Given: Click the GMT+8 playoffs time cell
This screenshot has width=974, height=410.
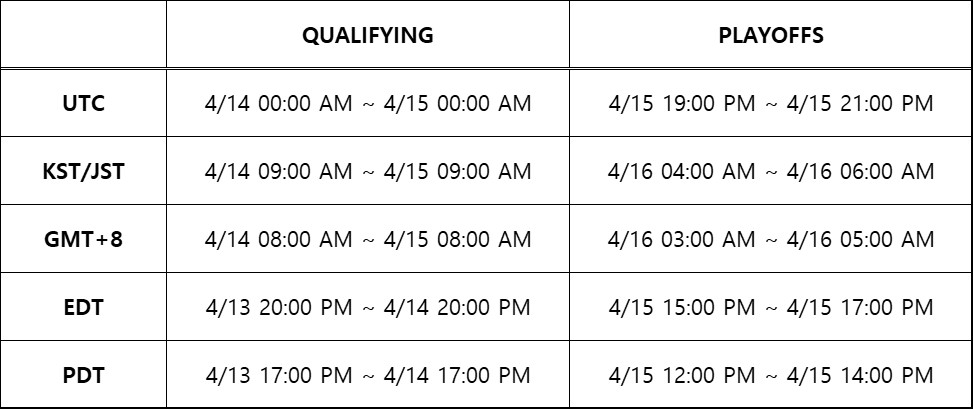Looking at the screenshot, I should click(x=770, y=239).
